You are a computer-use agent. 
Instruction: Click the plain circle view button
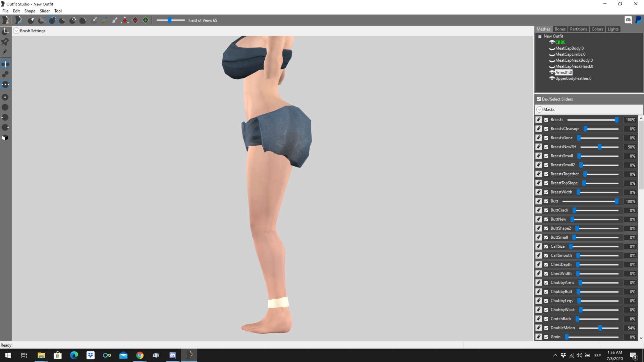tap(5, 107)
